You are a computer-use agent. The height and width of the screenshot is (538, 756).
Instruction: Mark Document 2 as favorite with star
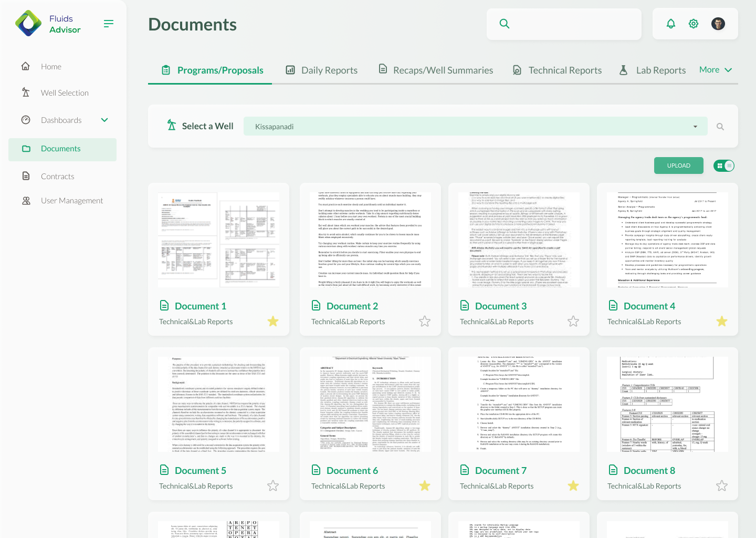point(425,321)
